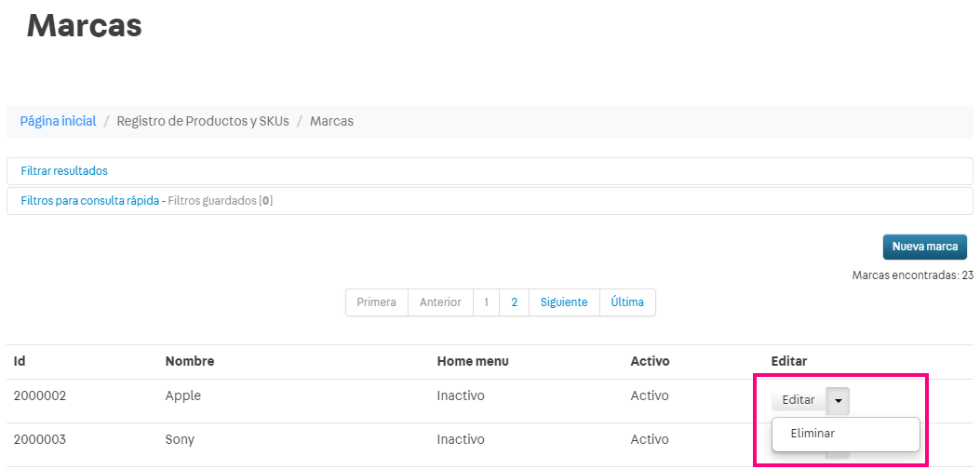Click Activo status in the Sony row
The width and height of the screenshot is (980, 469).
[x=650, y=439]
